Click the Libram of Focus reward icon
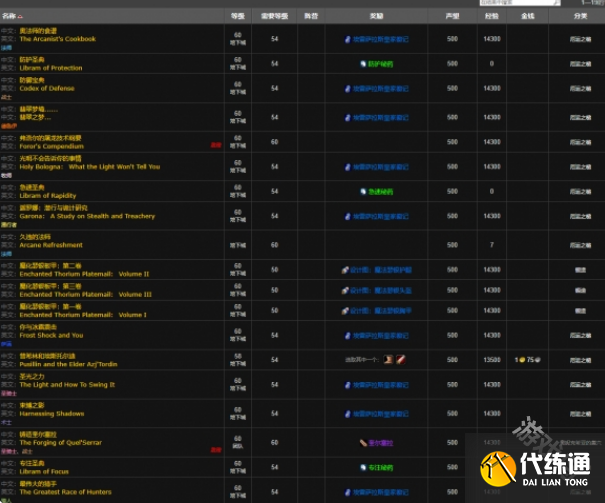 (363, 466)
